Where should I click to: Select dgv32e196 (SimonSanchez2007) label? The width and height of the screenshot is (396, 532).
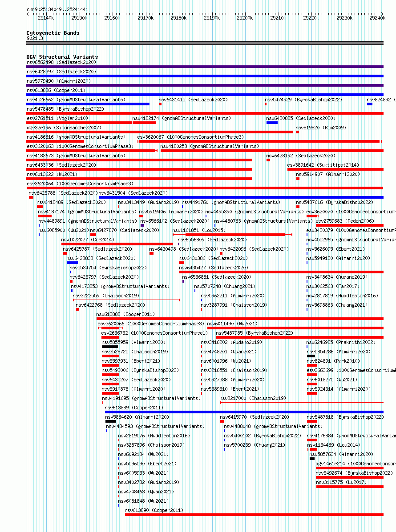[64, 128]
